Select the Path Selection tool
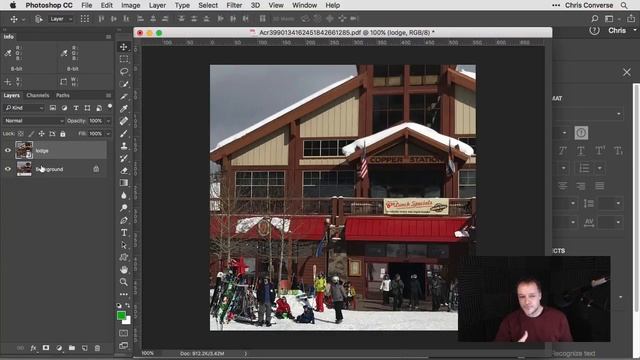This screenshot has height=360, width=640. (124, 245)
